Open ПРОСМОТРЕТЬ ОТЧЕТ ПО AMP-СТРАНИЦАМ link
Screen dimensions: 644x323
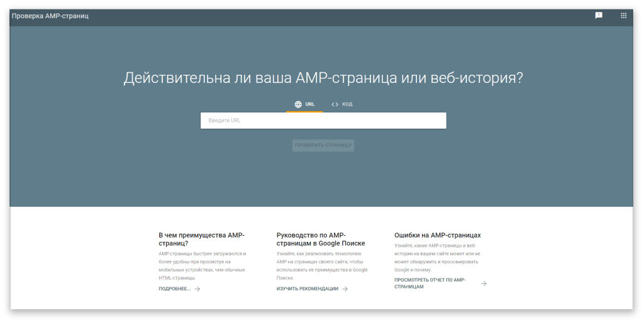pyautogui.click(x=430, y=283)
